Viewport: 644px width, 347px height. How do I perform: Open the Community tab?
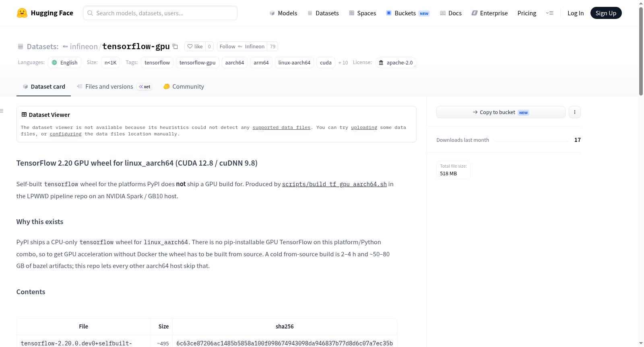click(184, 87)
